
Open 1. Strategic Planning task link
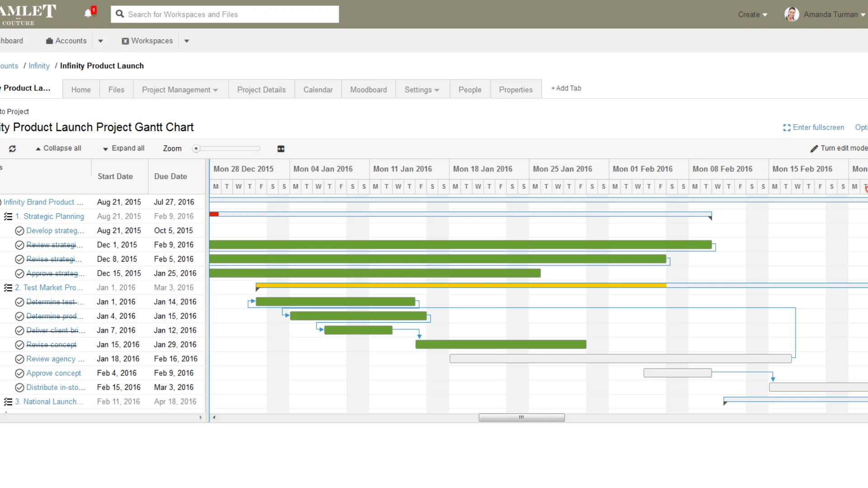click(x=49, y=216)
